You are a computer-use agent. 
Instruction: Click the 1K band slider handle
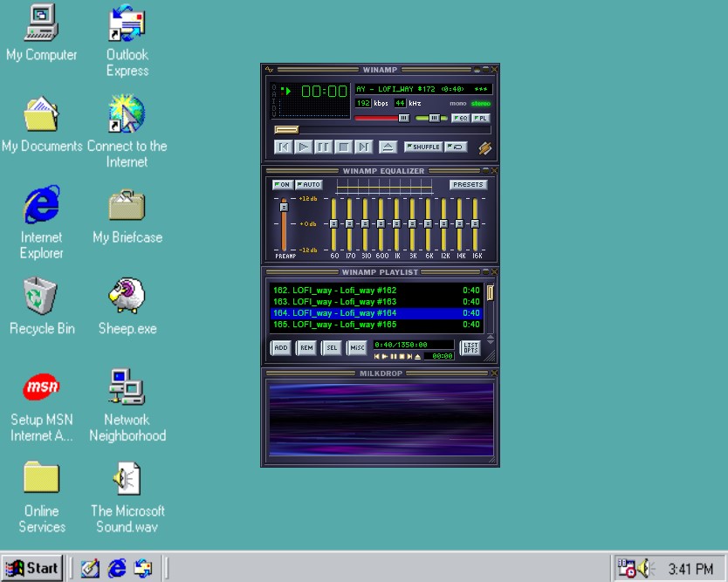tap(396, 223)
